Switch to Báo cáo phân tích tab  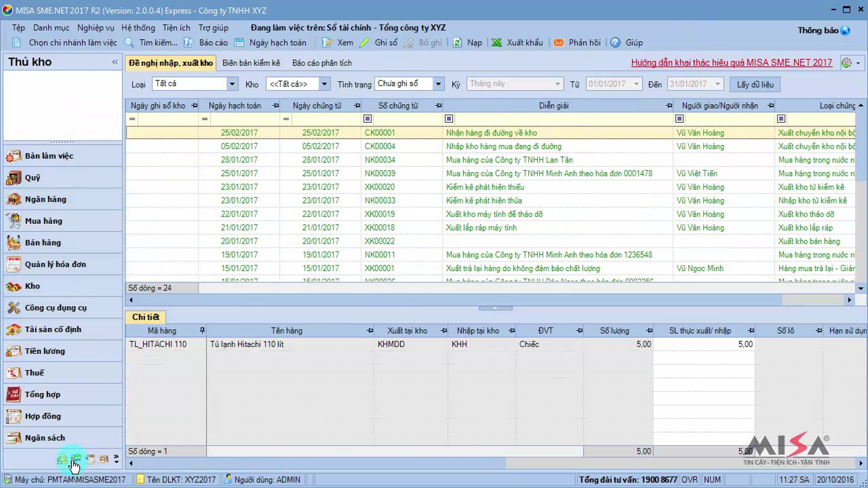322,63
